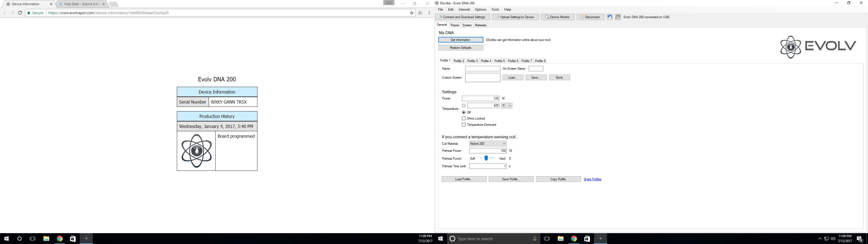Switch to the Materials tab

pyautogui.click(x=480, y=25)
